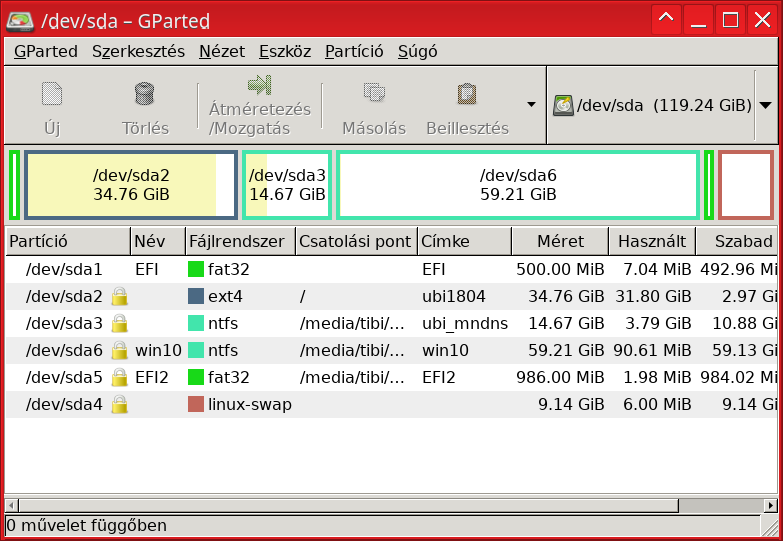Click green fat32 color square for /dev/sda1
The height and width of the screenshot is (541, 783).
click(196, 269)
